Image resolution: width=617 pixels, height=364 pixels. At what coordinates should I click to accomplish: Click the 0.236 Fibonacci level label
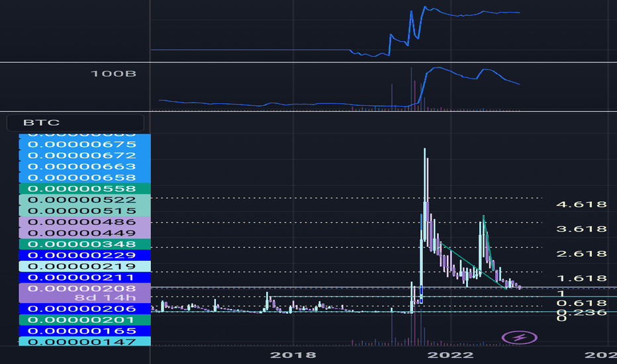tap(581, 312)
